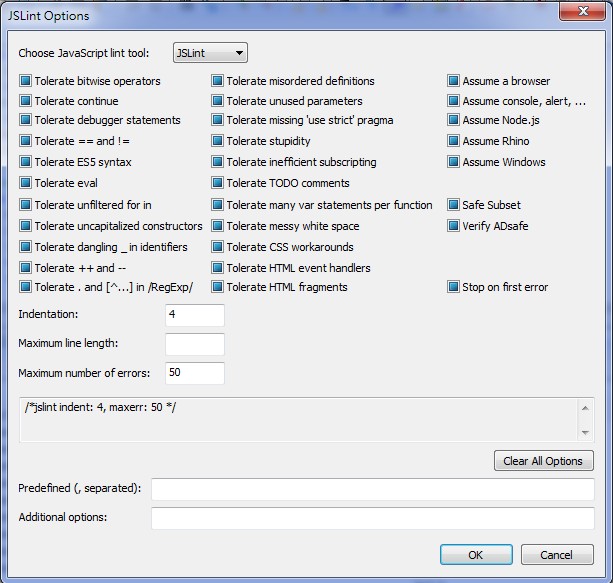Enable Assume Rhino option

click(453, 141)
